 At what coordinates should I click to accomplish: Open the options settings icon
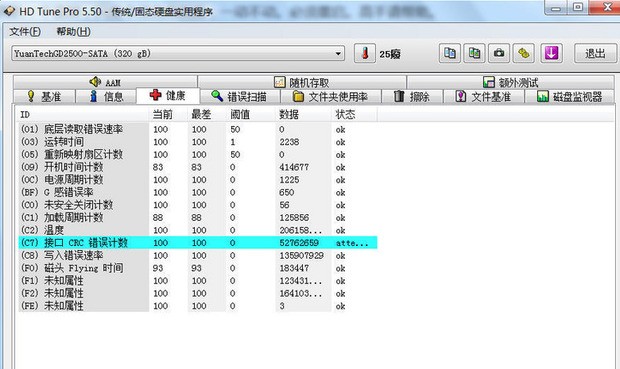524,53
